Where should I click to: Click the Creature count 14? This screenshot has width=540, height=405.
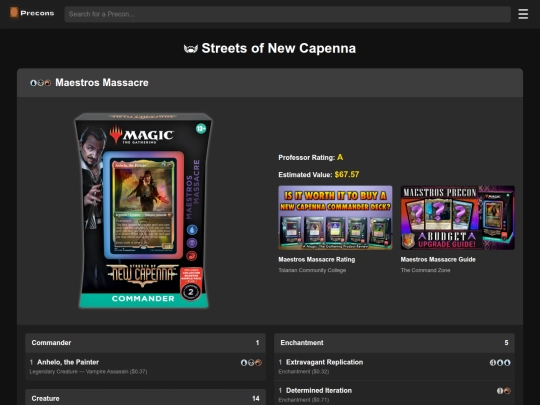256,398
